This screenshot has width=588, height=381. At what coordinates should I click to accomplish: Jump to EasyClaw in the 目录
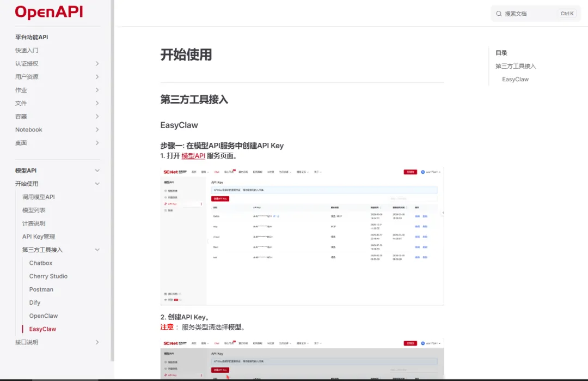[515, 79]
